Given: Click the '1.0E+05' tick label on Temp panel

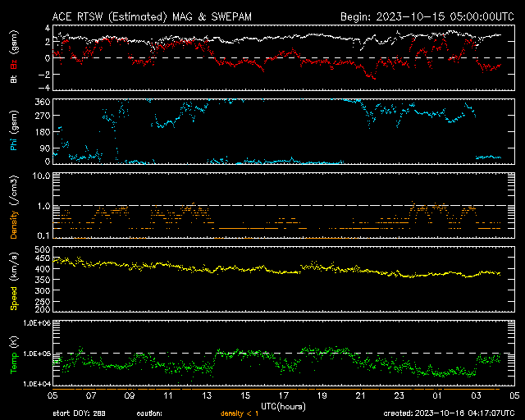Looking at the screenshot, I should tap(37, 354).
